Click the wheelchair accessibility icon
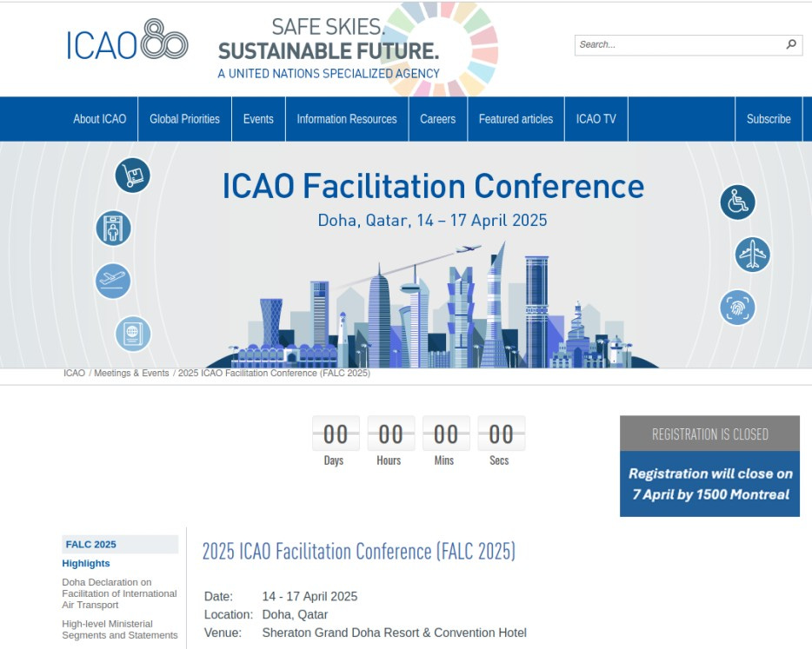The width and height of the screenshot is (812, 649). [x=737, y=202]
